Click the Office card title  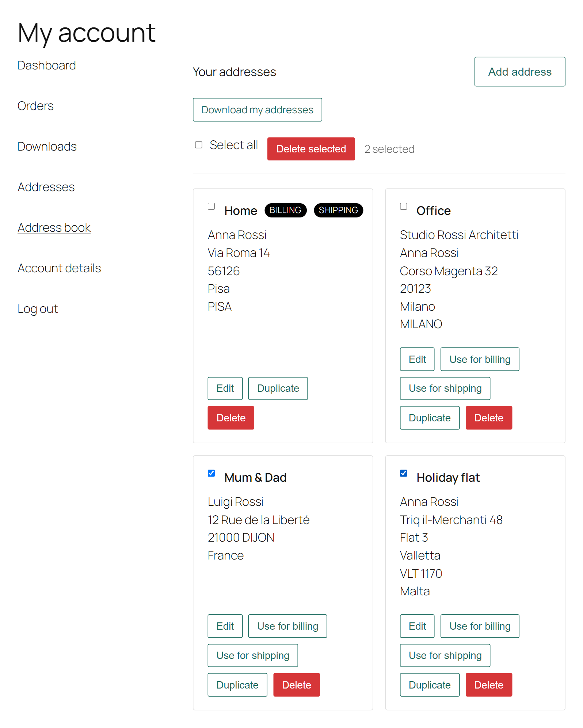click(434, 211)
